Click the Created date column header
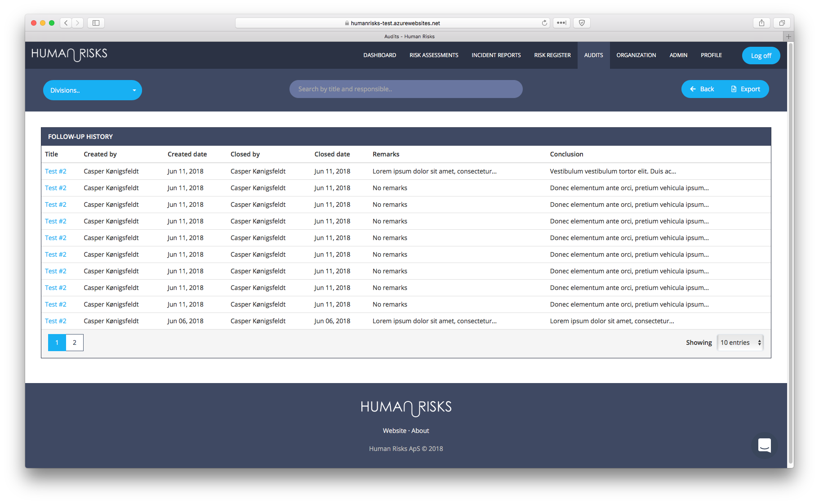 point(187,154)
